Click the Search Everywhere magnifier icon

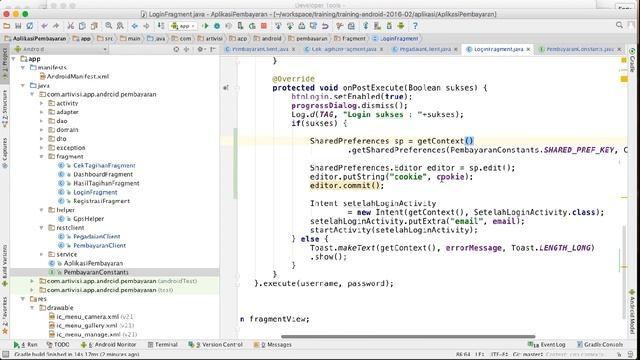tap(619, 25)
